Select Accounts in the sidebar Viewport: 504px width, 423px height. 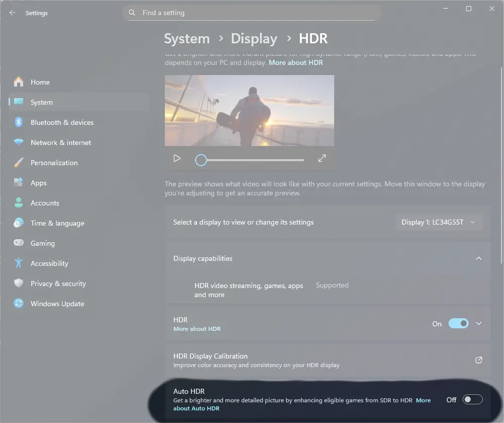point(44,203)
